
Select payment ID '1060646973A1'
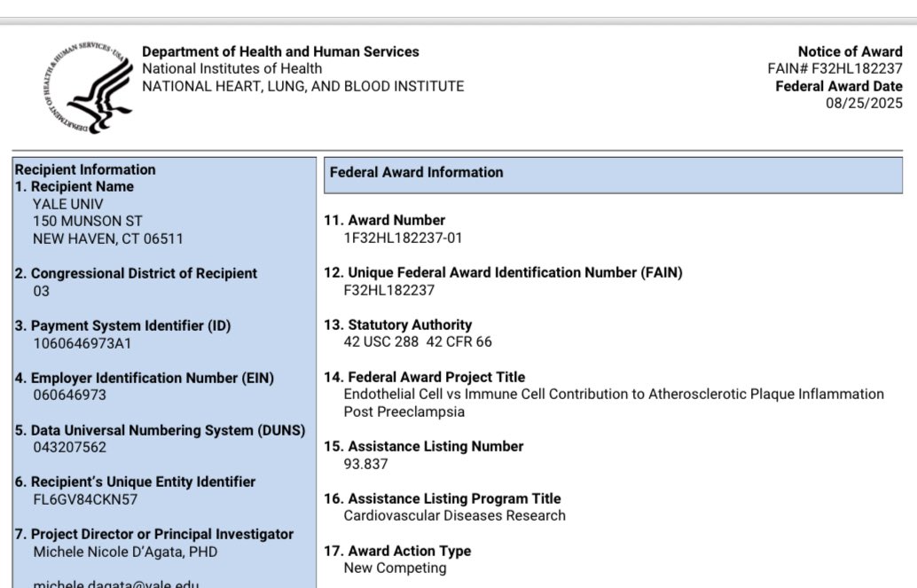(x=82, y=343)
